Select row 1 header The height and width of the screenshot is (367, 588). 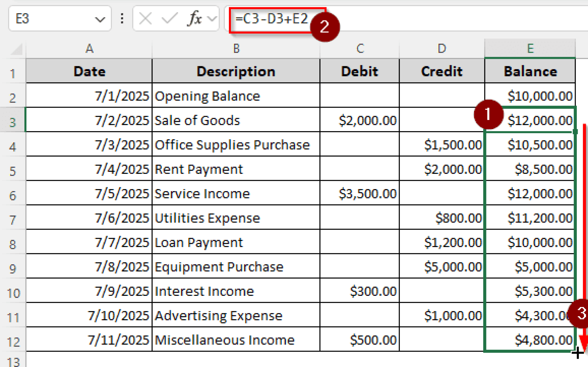point(13,71)
